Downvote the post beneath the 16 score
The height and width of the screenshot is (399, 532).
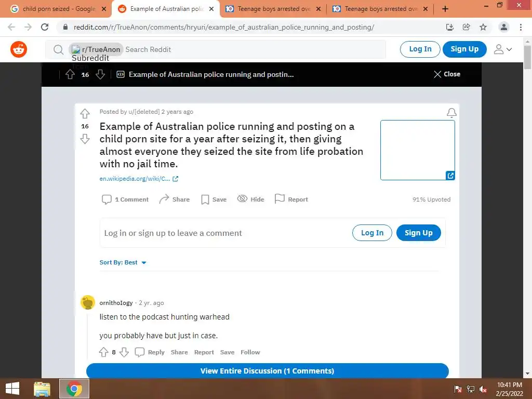click(x=85, y=139)
